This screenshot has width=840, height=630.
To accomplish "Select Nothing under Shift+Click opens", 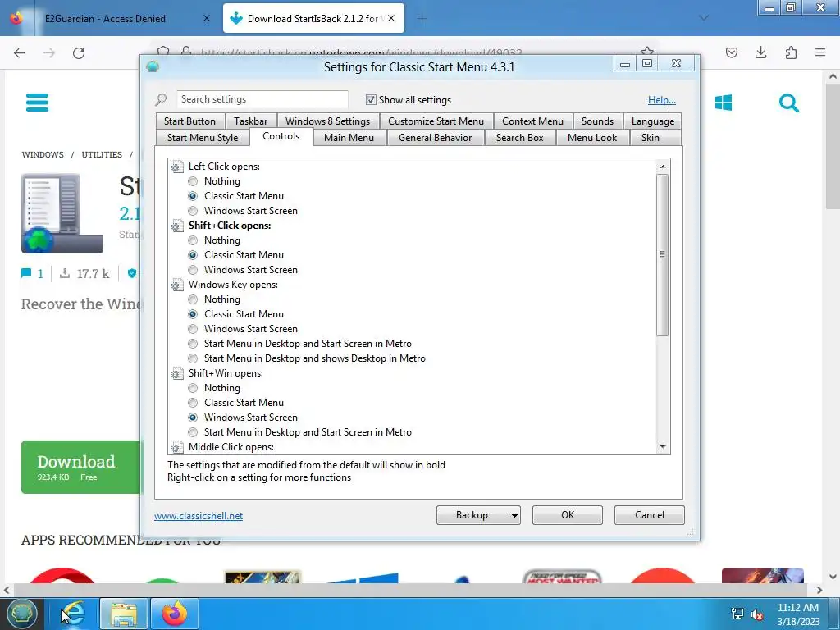I will 193,240.
